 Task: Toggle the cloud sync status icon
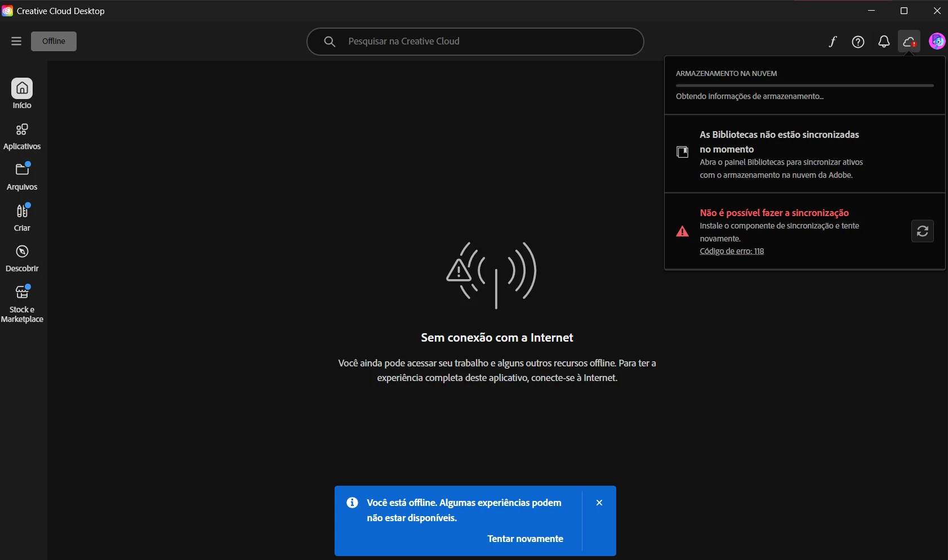pyautogui.click(x=909, y=42)
